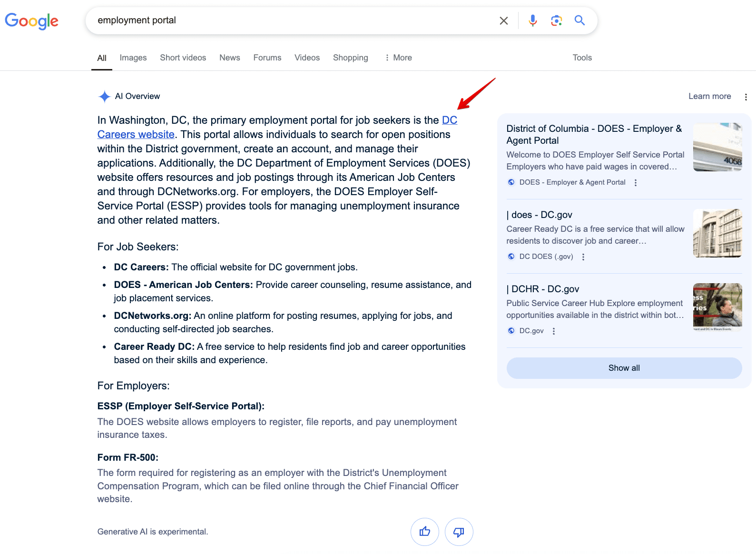Click the 'Career Ready DC:' bullet text
This screenshot has width=756, height=554.
tap(154, 347)
